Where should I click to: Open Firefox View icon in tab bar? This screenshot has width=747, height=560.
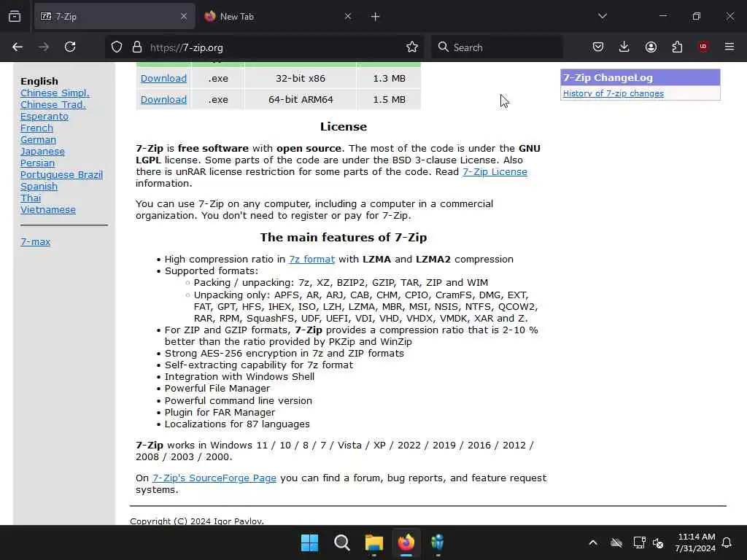click(x=15, y=17)
